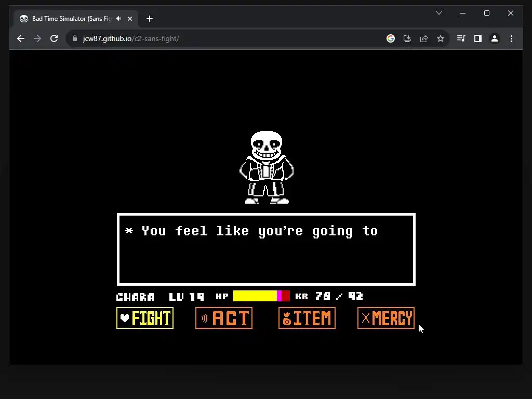Reload the Bad Time Simulator page
The width and height of the screenshot is (532, 399).
coord(54,38)
